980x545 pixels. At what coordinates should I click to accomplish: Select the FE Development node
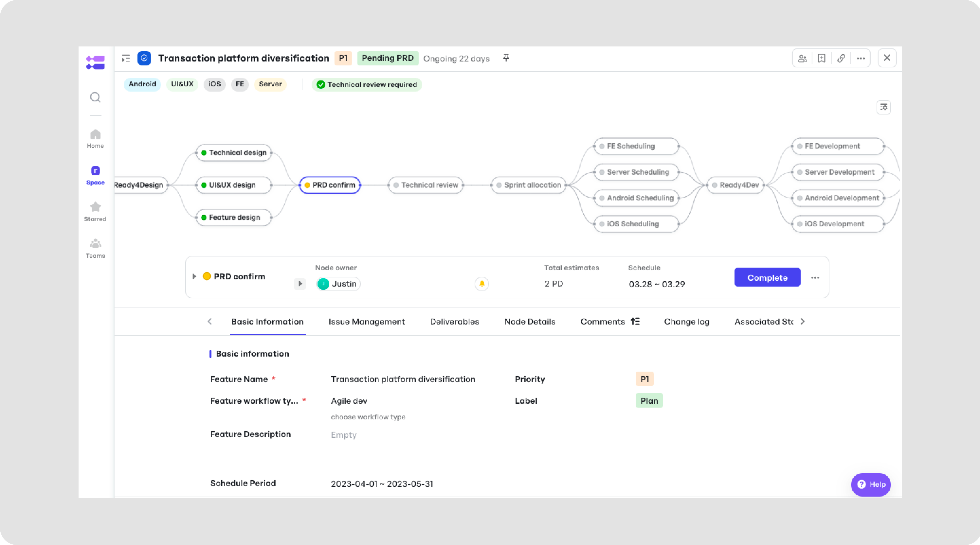[x=838, y=147]
